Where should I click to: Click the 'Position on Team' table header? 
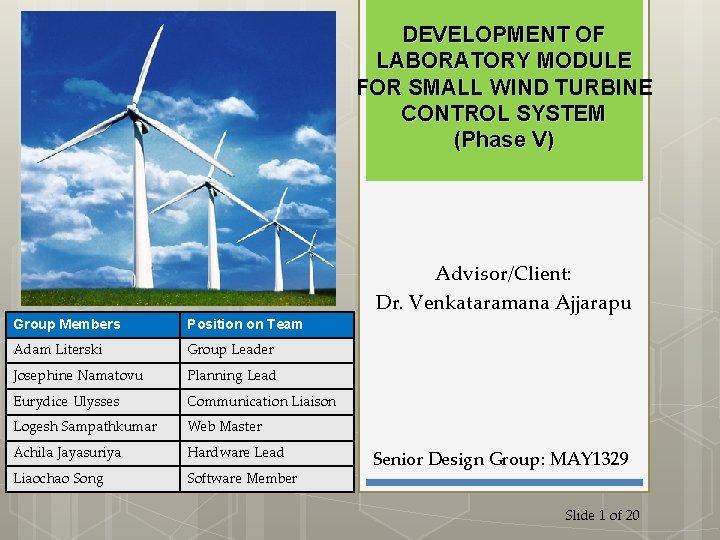pos(267,325)
